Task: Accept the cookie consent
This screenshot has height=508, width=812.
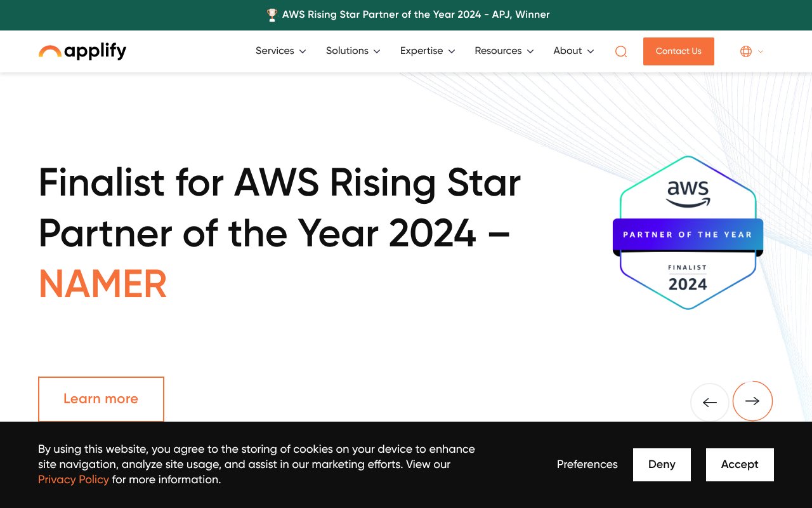Action: pos(740,464)
